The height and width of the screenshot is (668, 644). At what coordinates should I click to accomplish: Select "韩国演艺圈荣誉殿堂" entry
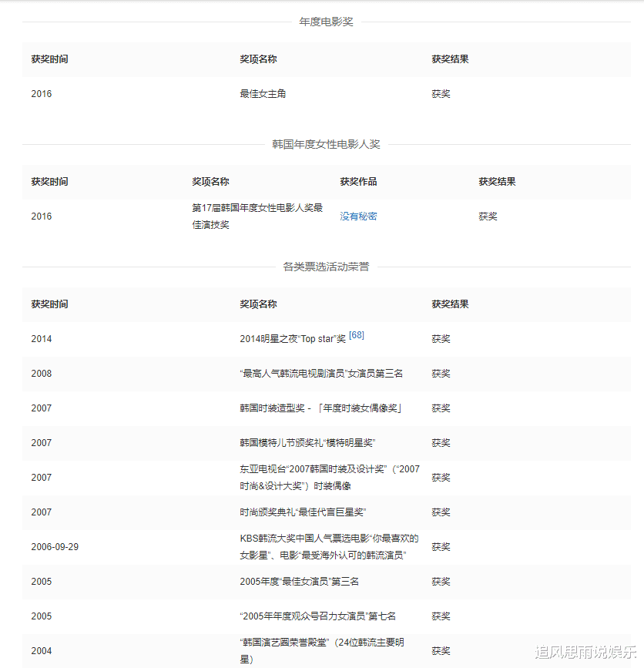coord(322,651)
